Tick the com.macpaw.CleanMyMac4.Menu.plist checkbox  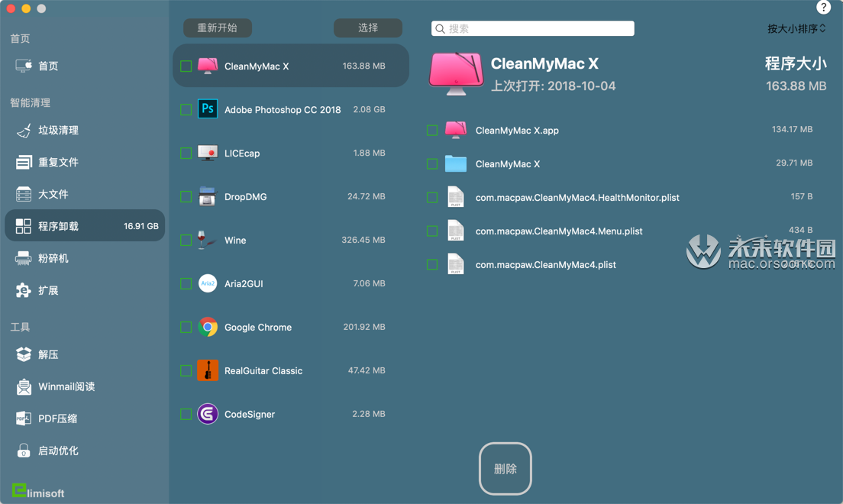coord(432,231)
